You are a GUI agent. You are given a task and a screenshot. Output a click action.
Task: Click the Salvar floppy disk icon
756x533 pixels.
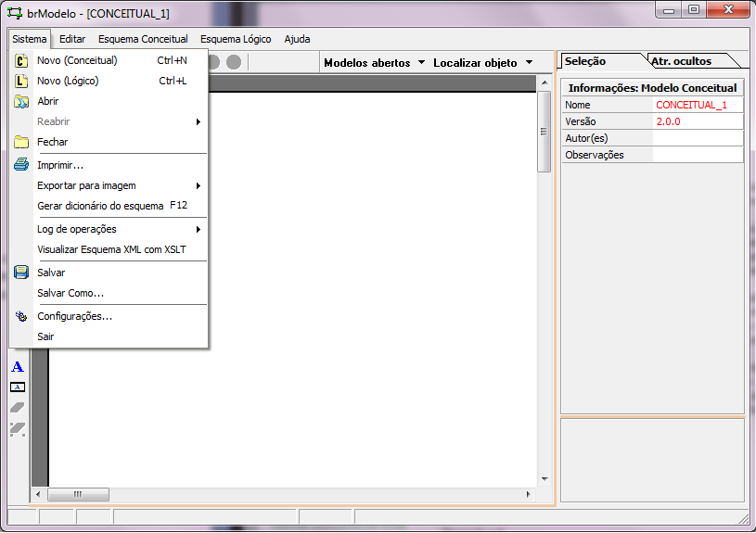21,273
